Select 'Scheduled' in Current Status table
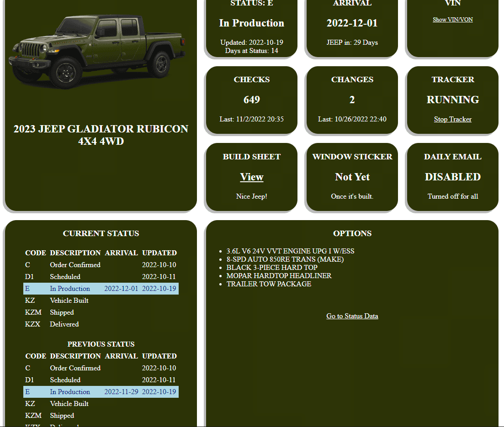This screenshot has width=504, height=427. click(65, 277)
